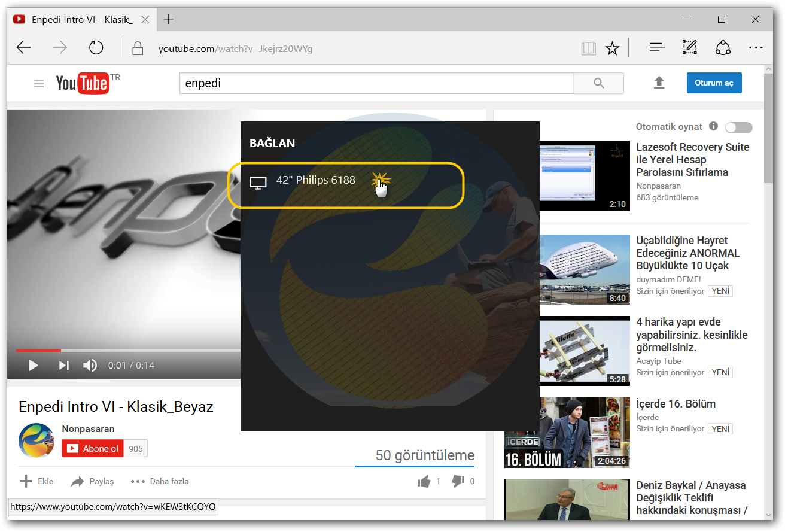Open 4 harika yapı evde title link
Viewport: 785px width, 532px height.
point(692,335)
